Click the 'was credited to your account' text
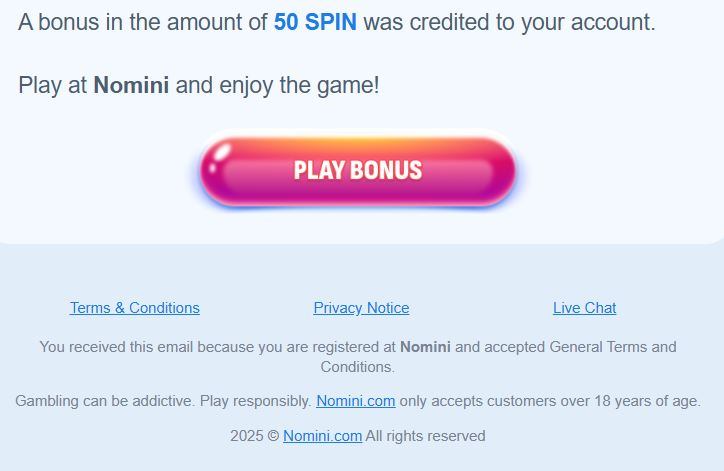Screen dimensions: 724x471 [x=508, y=22]
